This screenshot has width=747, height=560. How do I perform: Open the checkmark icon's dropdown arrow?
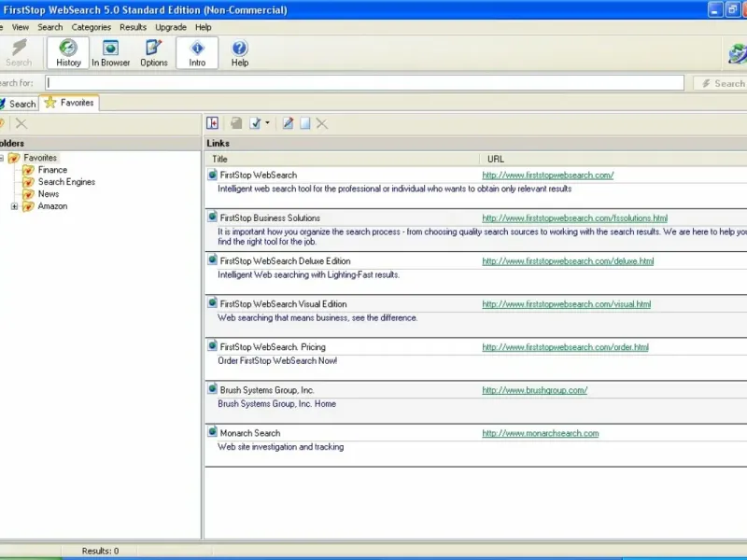(x=268, y=123)
